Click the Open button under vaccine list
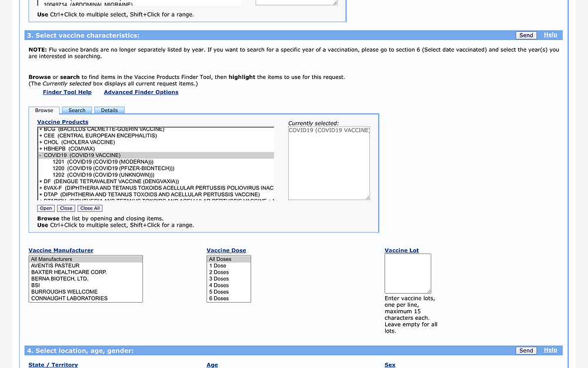 coord(46,208)
